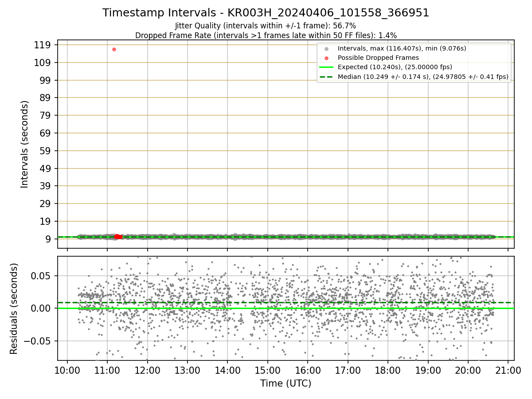Click the x-axis tick label 14:00
This screenshot has width=532, height=399.
tap(227, 370)
